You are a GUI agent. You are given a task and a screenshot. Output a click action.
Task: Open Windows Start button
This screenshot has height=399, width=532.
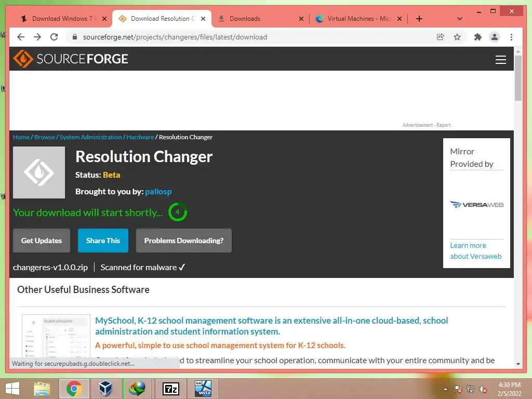pyautogui.click(x=12, y=389)
